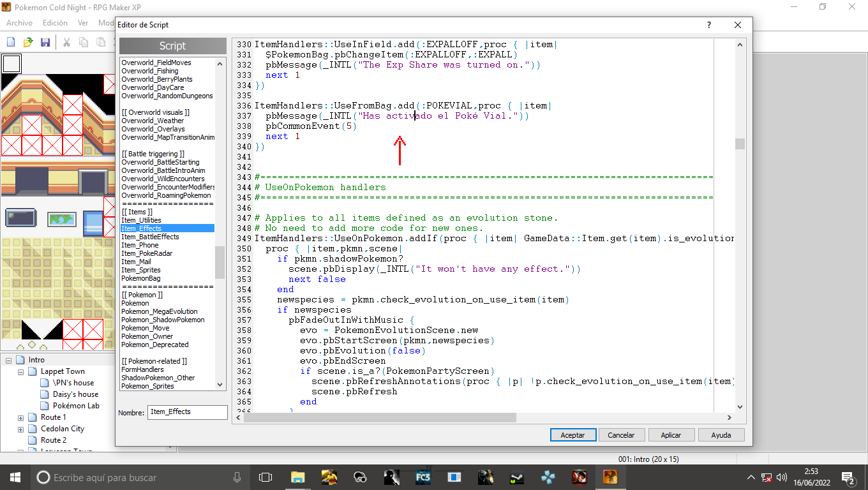The image size is (868, 490).
Task: Click the Save Project floppy icon
Action: [x=45, y=42]
